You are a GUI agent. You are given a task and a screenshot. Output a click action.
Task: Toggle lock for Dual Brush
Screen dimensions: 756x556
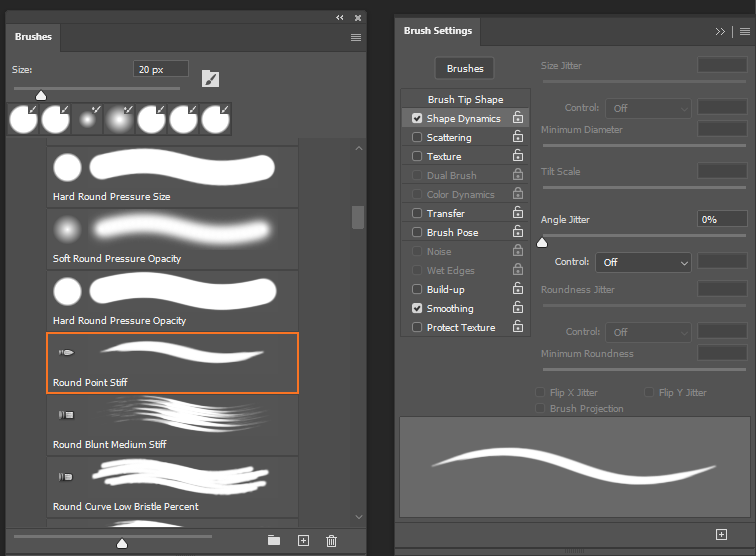[x=518, y=174]
